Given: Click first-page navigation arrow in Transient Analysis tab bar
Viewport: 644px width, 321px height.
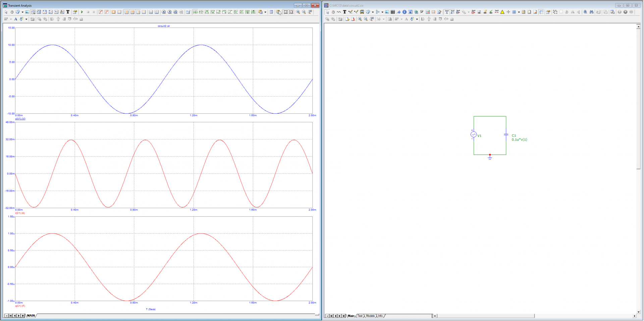Looking at the screenshot, I should click(x=10, y=316).
